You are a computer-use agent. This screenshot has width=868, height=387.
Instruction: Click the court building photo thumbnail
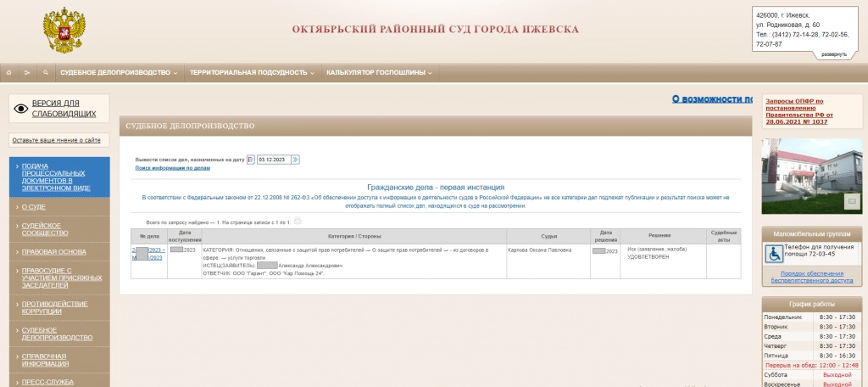[x=811, y=177]
